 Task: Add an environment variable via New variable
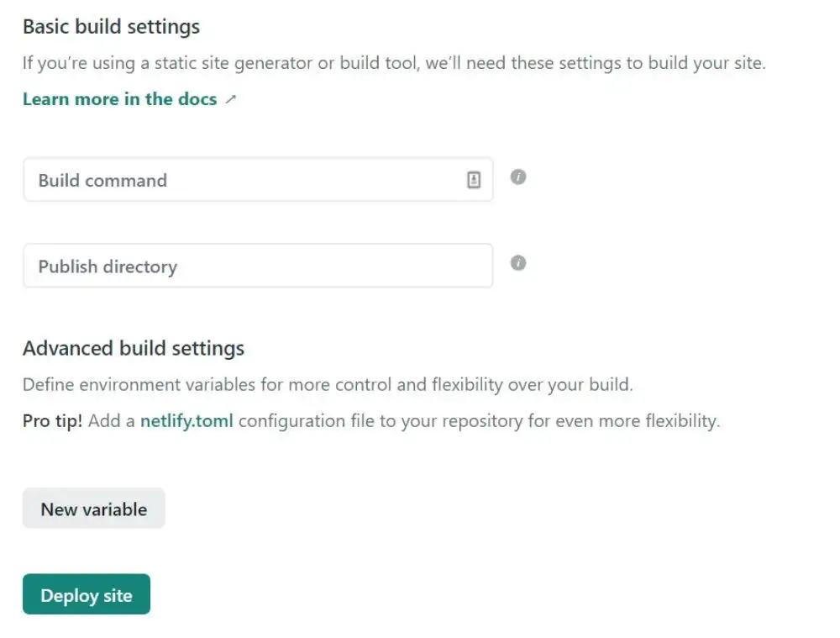93,508
